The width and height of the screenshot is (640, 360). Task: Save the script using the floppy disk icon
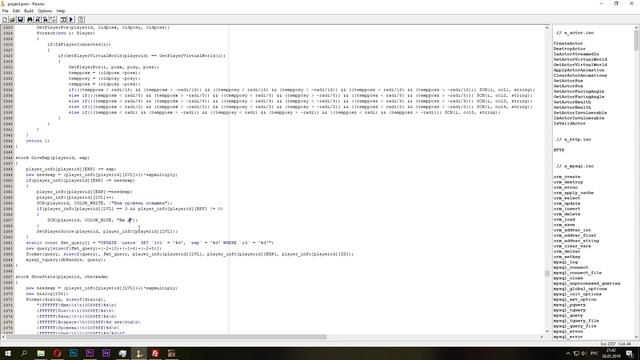(x=20, y=19)
